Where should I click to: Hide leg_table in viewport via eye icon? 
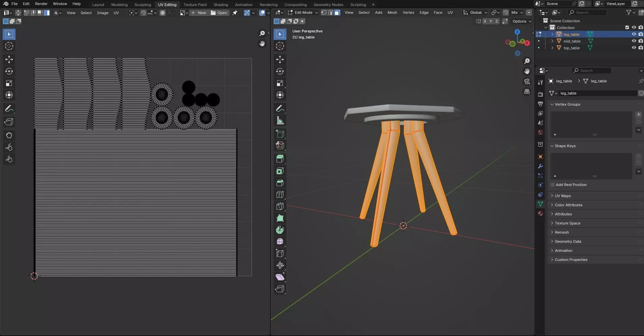tap(634, 34)
